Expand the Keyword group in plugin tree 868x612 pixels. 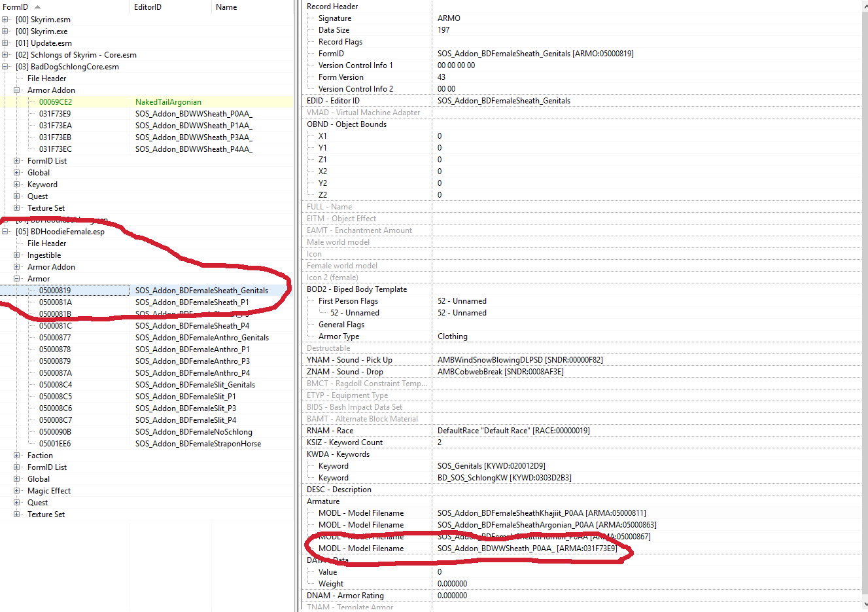point(17,185)
